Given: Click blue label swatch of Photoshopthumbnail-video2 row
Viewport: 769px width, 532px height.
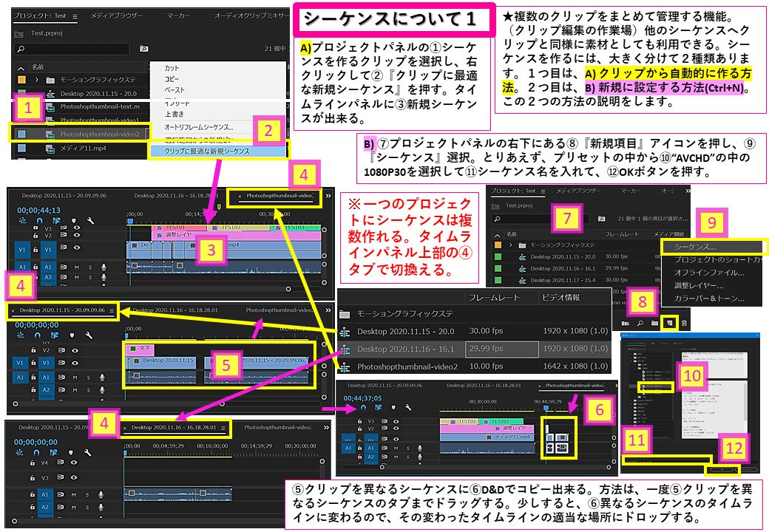Looking at the screenshot, I should tap(22, 134).
